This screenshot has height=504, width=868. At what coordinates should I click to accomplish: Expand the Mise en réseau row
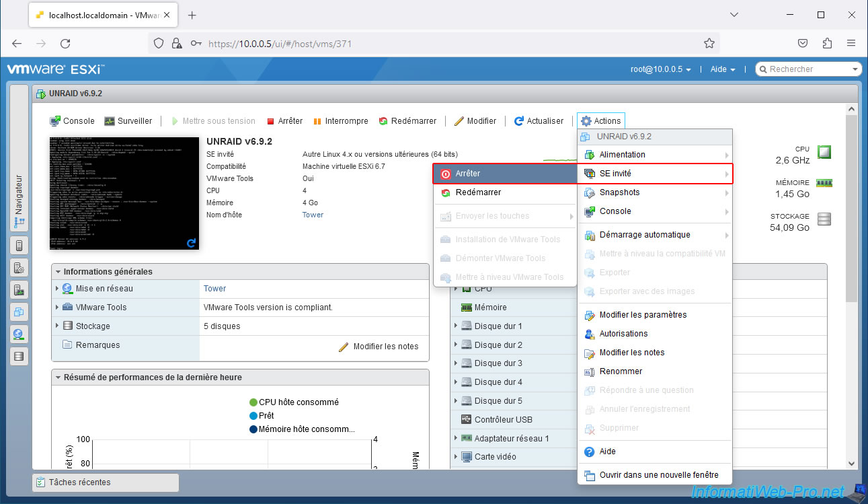coord(56,289)
